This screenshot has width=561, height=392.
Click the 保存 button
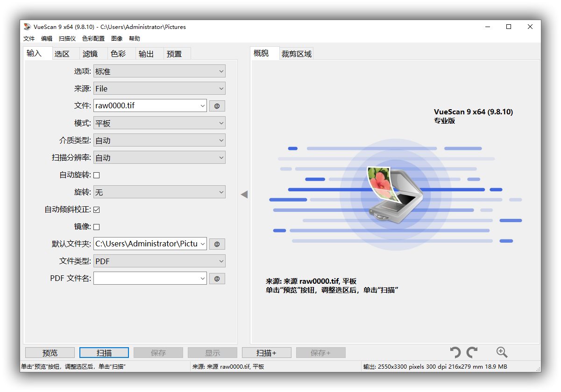pos(158,353)
